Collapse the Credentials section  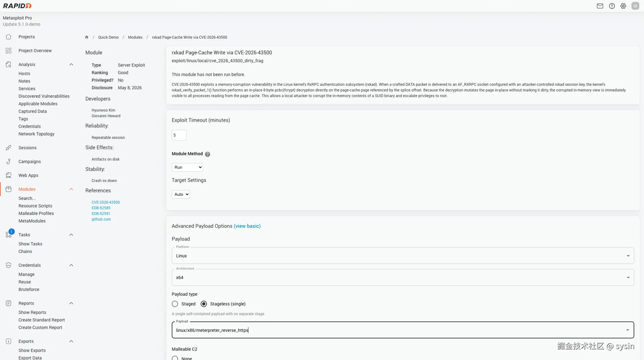coord(71,265)
